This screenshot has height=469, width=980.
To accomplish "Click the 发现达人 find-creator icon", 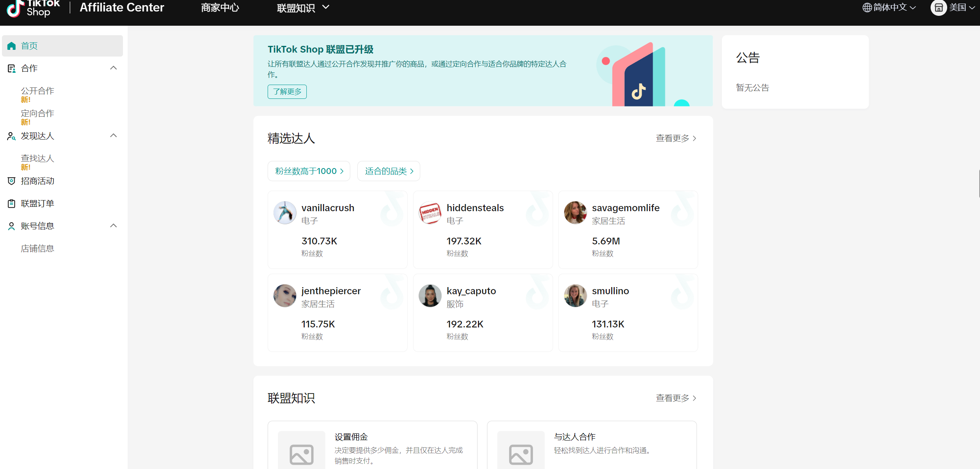I will point(11,136).
